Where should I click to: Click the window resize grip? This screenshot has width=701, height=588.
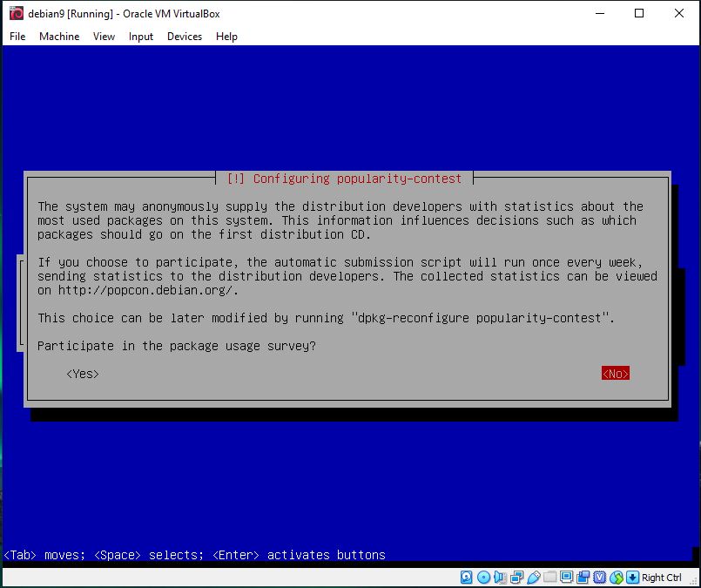[x=695, y=581]
